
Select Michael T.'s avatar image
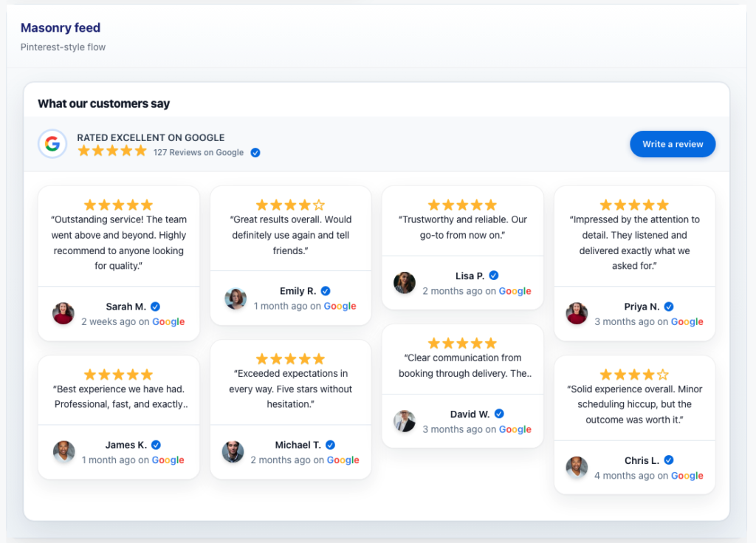pos(233,452)
